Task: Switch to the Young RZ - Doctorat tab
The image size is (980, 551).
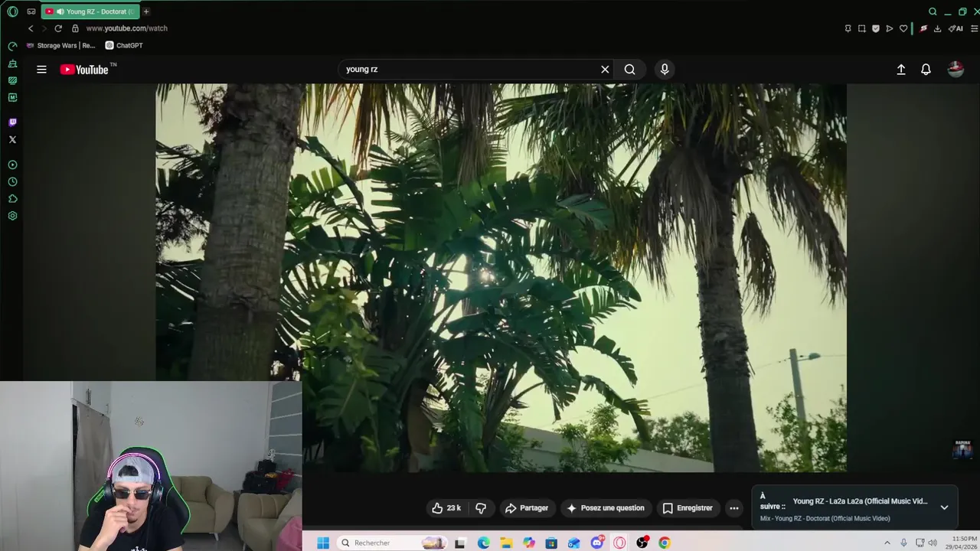Action: [x=90, y=11]
